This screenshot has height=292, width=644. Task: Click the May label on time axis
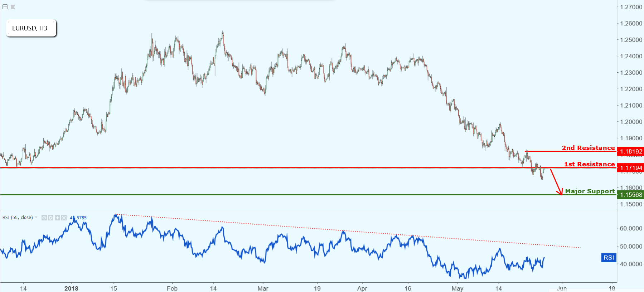(457, 288)
